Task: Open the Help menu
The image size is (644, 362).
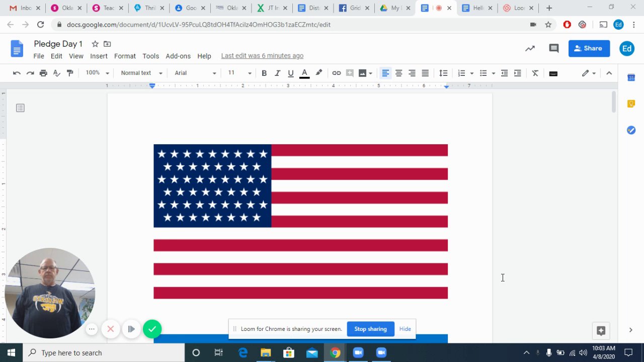Action: click(204, 56)
